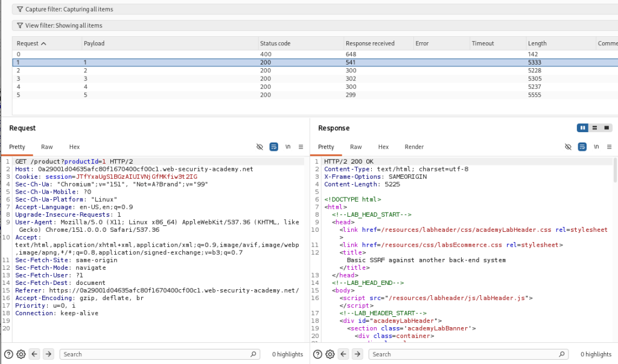Screen dimensions: 618x364
Task: Open the Response panel hamburger menu
Action: click(610, 147)
